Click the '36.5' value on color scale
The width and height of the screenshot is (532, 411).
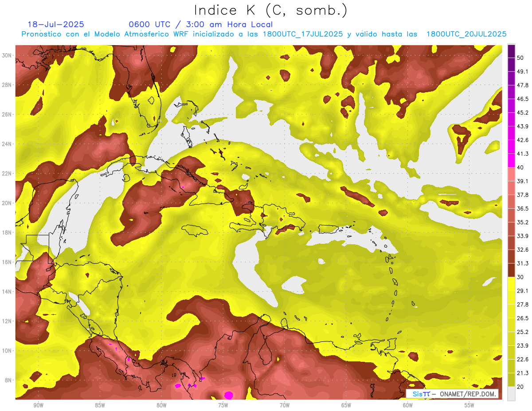(523, 208)
